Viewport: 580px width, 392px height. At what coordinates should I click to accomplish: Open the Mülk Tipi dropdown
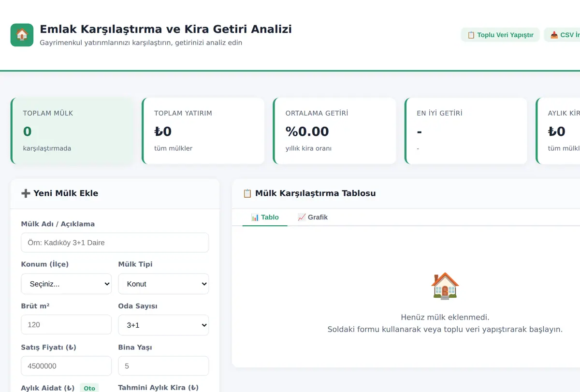[163, 284]
